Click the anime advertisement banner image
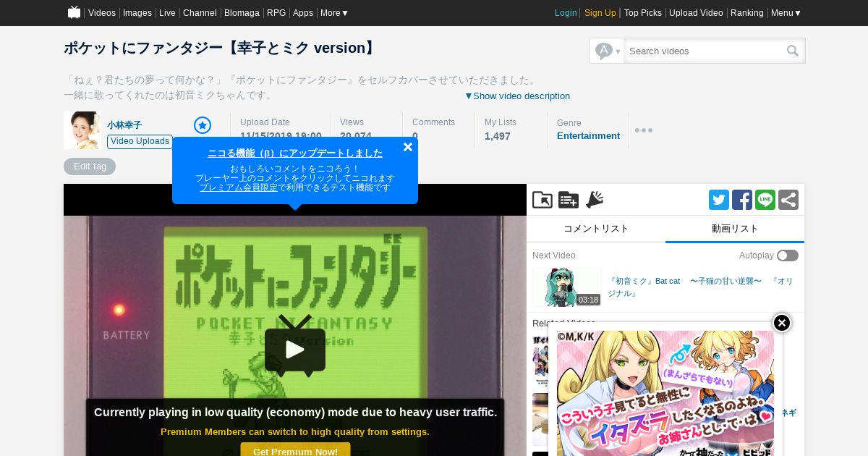The width and height of the screenshot is (868, 456). (665, 394)
